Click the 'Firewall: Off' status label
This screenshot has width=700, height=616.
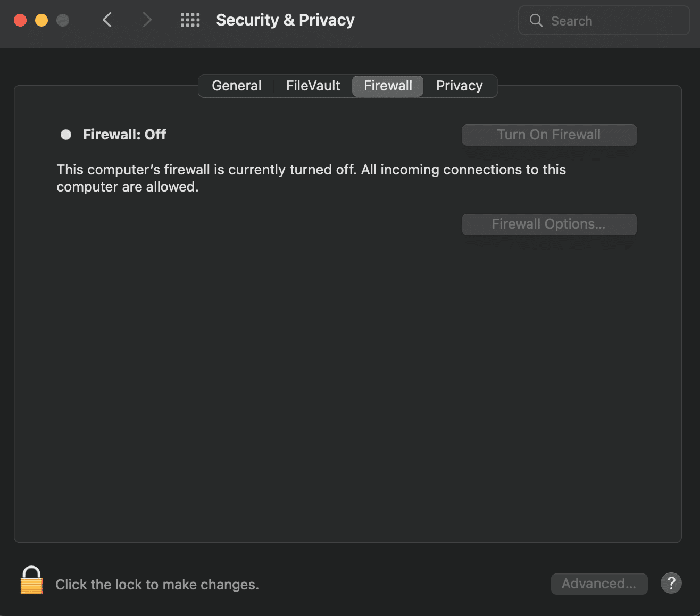124,135
